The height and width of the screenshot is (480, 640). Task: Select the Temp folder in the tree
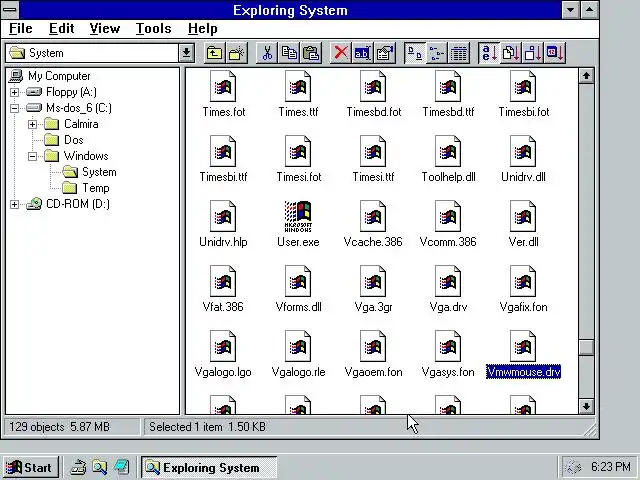(x=96, y=188)
